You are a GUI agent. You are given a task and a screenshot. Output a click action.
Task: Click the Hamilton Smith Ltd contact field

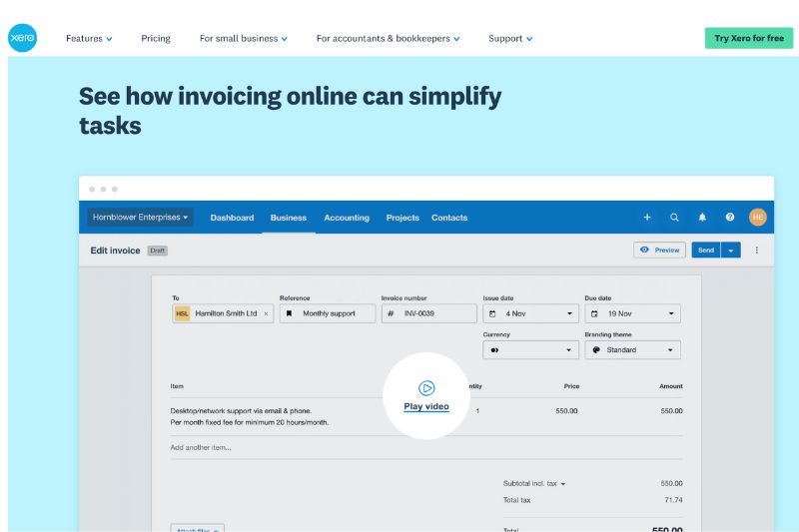pos(223,313)
